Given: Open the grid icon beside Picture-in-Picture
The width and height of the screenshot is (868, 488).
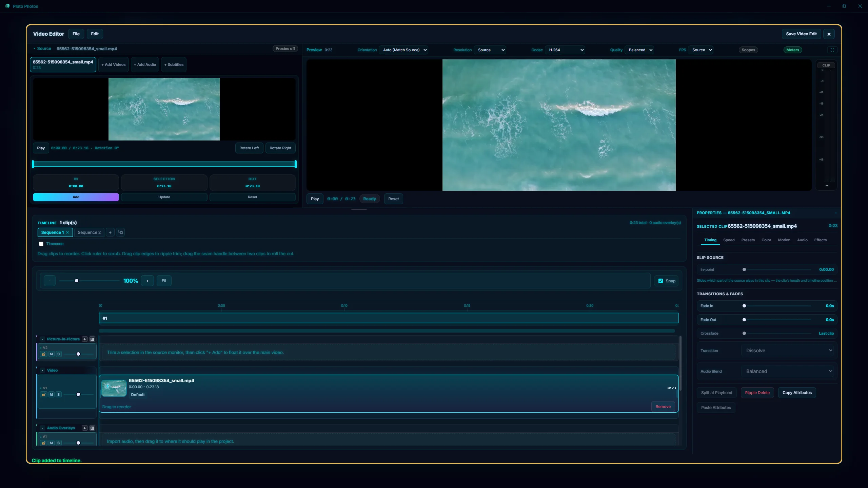Looking at the screenshot, I should 92,339.
